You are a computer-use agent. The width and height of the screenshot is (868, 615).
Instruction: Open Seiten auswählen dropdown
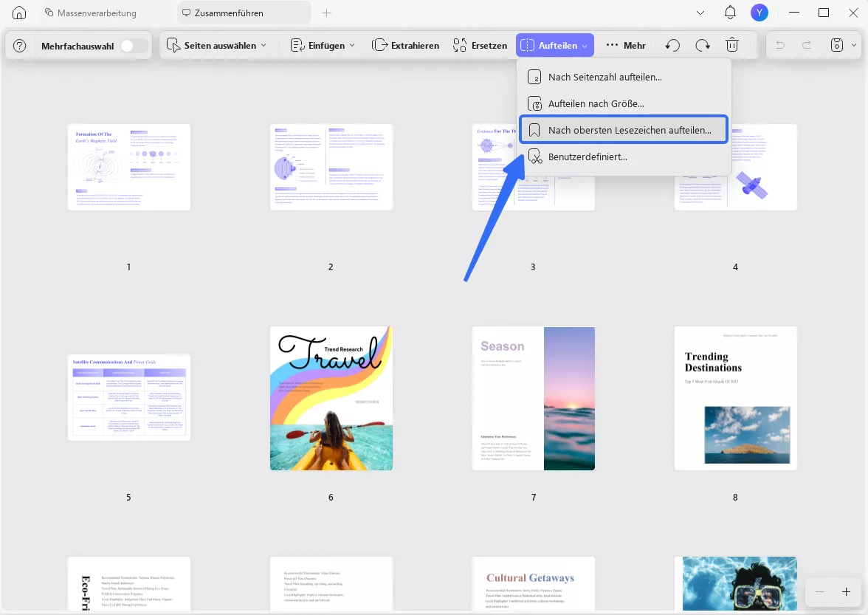click(216, 45)
